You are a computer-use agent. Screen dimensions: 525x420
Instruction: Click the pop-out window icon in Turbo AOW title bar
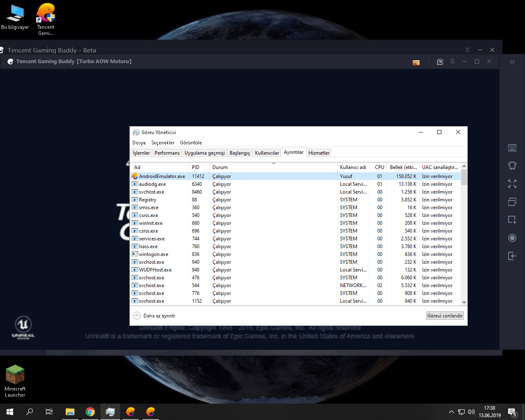tap(440, 62)
